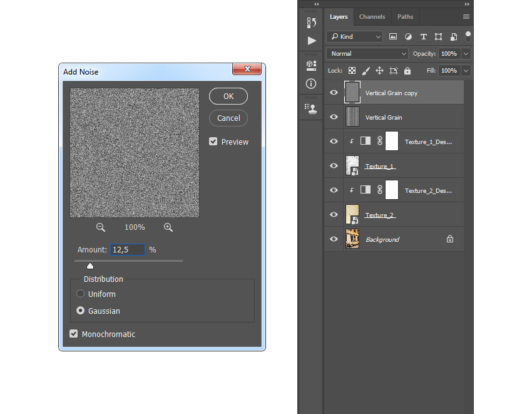Open the Opacity slider arrow
The image size is (532, 414).
tap(466, 53)
